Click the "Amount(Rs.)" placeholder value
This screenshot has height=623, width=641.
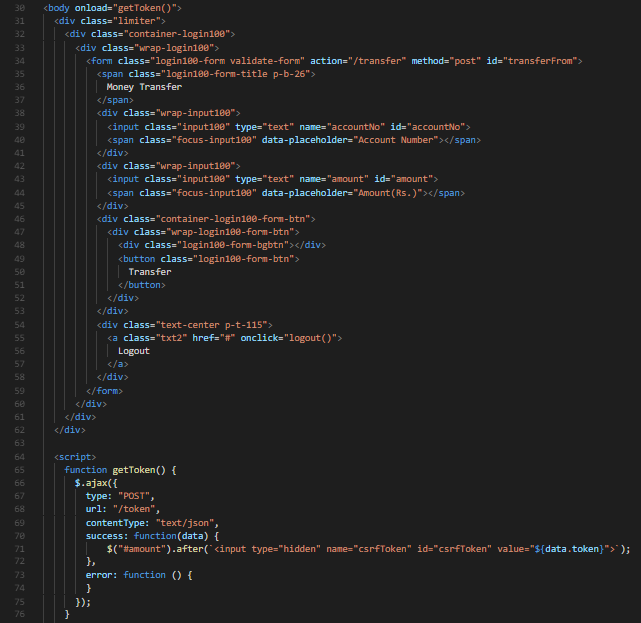[388, 193]
